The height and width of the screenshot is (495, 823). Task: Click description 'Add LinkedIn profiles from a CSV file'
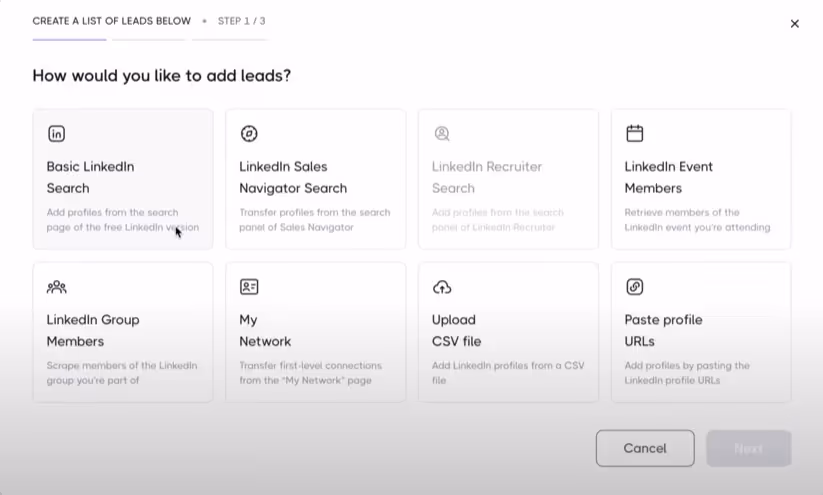(x=508, y=373)
